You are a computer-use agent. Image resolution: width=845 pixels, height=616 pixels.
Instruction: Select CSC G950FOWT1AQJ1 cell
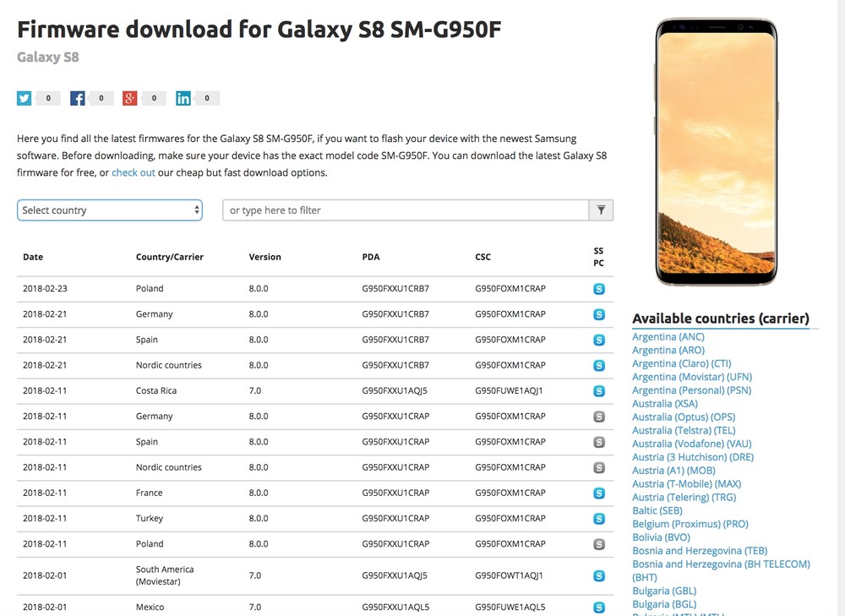pyautogui.click(x=510, y=575)
